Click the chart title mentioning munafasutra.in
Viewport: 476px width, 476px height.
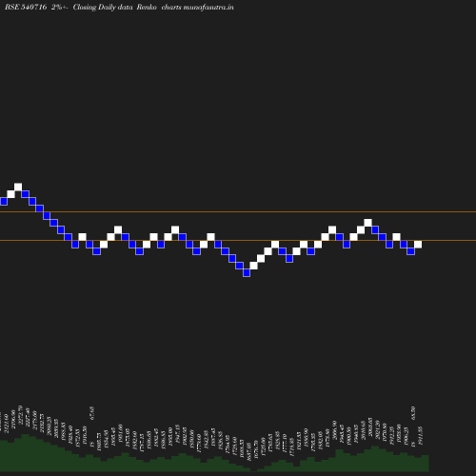pyautogui.click(x=119, y=7)
